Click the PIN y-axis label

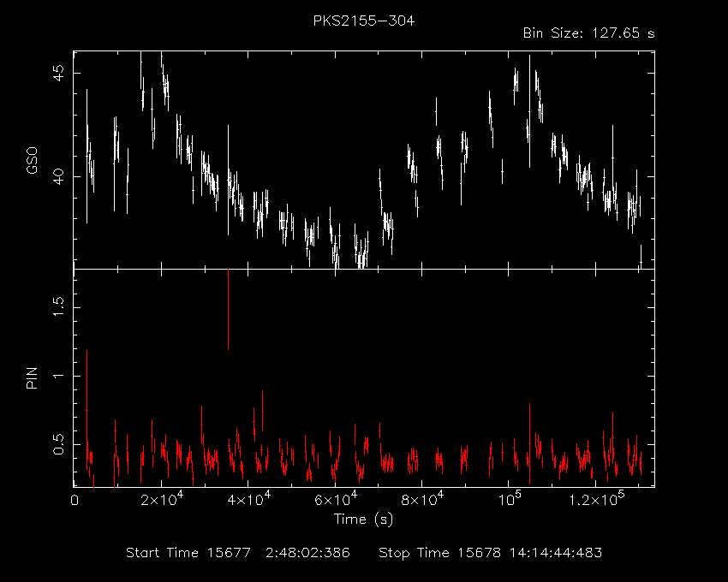coord(32,377)
